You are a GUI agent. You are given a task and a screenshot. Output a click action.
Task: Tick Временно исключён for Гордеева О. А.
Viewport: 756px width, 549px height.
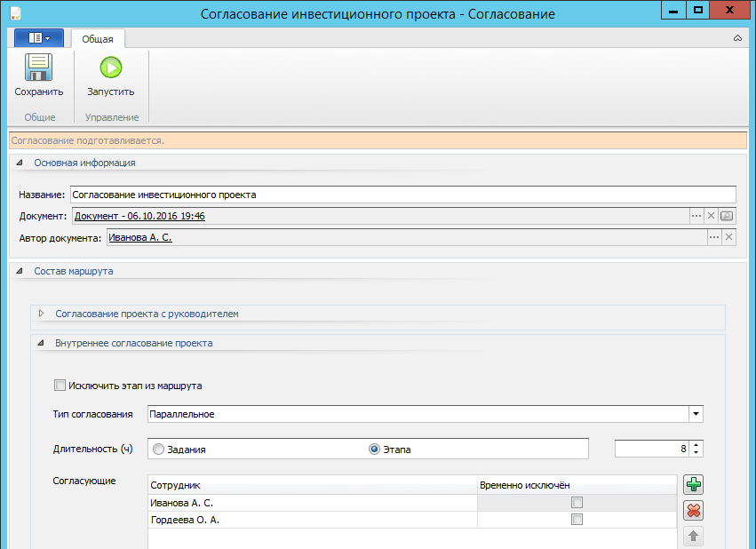[x=577, y=521]
